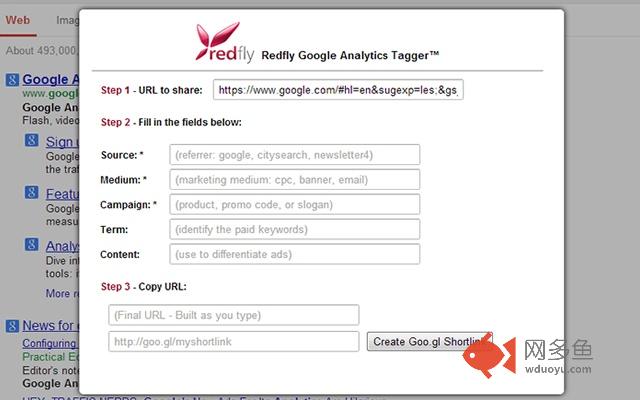
Task: Click icon beside Google A... result
Action: tap(12, 80)
